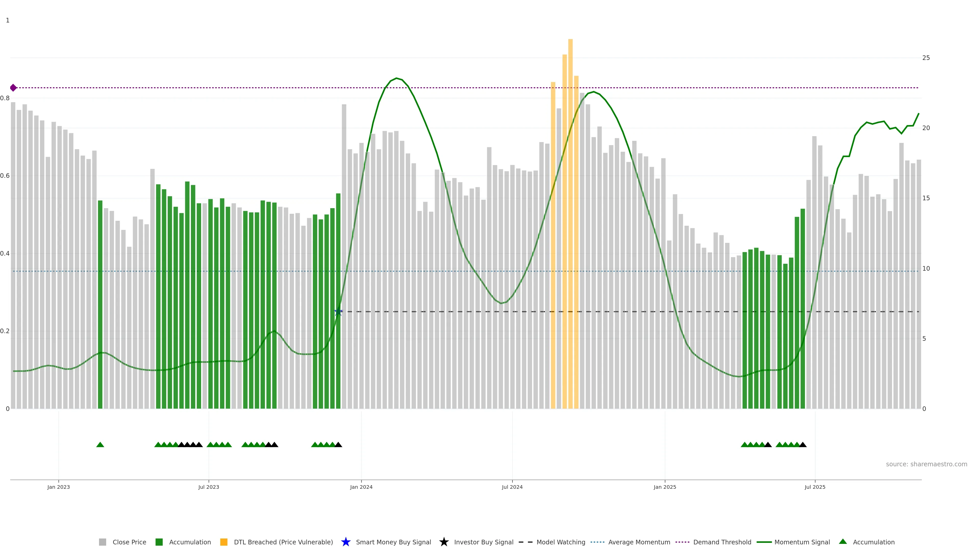Click the gray Close Price legend swatch
Screen dimensions: 980x551
102,542
